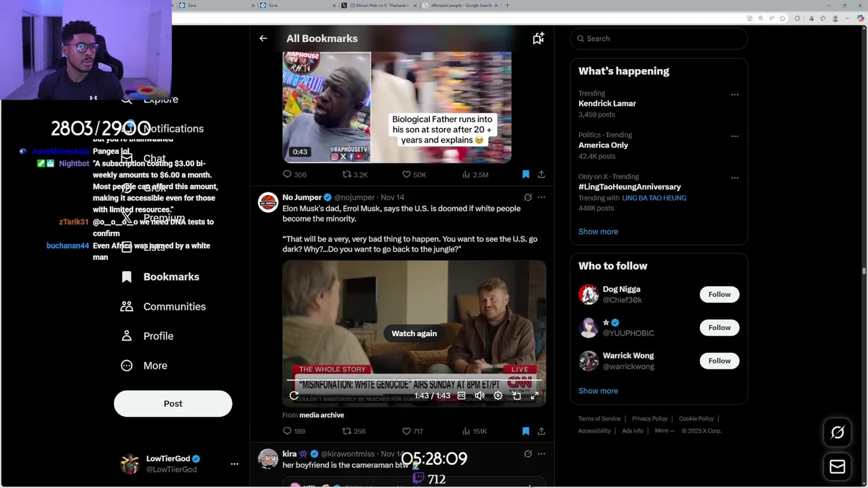Screen dimensions: 868x488
Task: Open the Privacy Policy link
Action: [650, 419]
